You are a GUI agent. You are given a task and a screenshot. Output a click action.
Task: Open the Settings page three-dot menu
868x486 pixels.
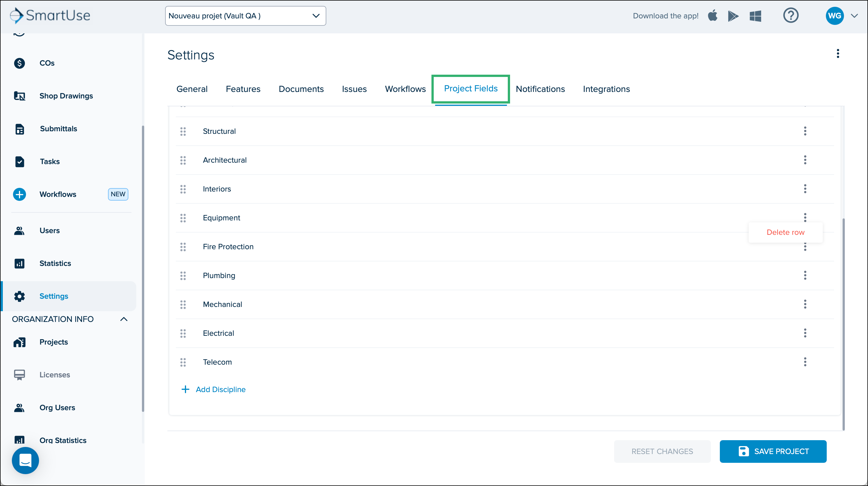tap(838, 53)
